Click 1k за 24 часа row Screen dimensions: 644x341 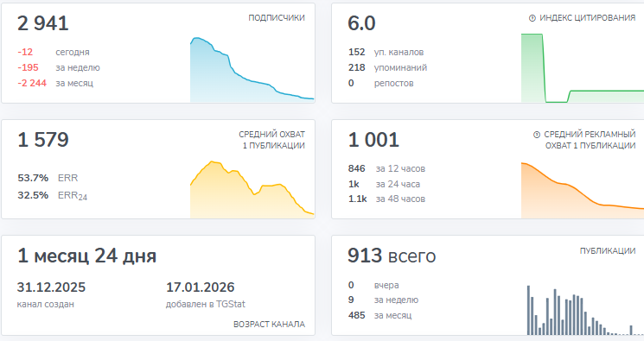[x=384, y=184]
